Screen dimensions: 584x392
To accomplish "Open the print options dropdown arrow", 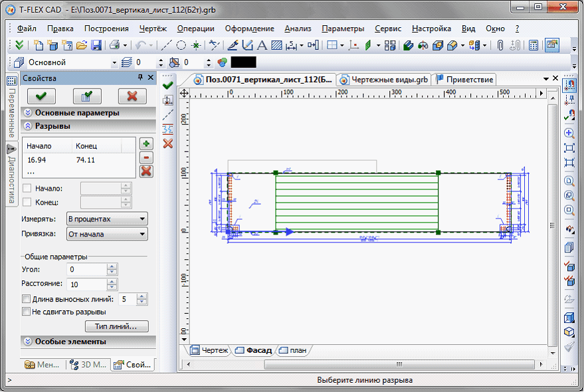I will tap(125, 45).
